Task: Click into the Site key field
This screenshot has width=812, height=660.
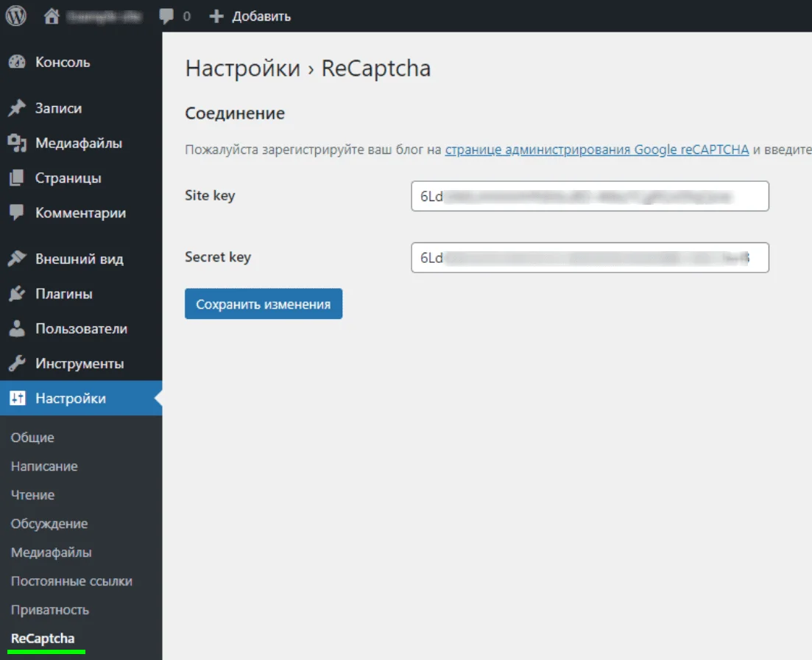Action: (589, 197)
